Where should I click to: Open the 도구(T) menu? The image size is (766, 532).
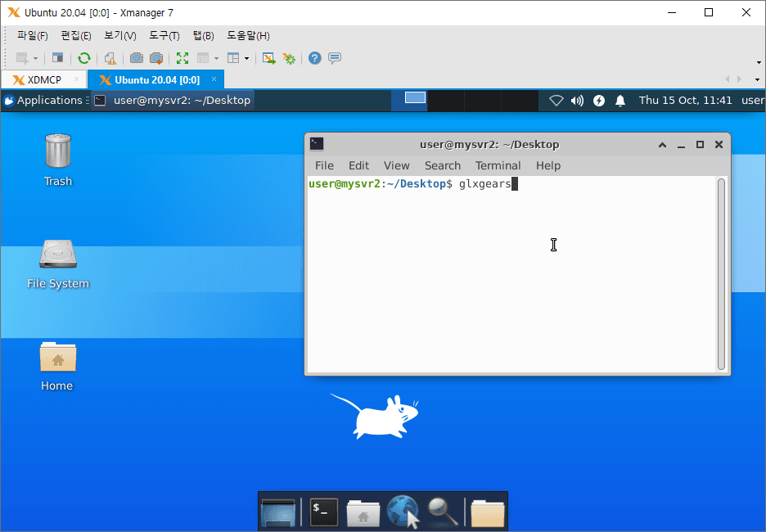(x=164, y=36)
